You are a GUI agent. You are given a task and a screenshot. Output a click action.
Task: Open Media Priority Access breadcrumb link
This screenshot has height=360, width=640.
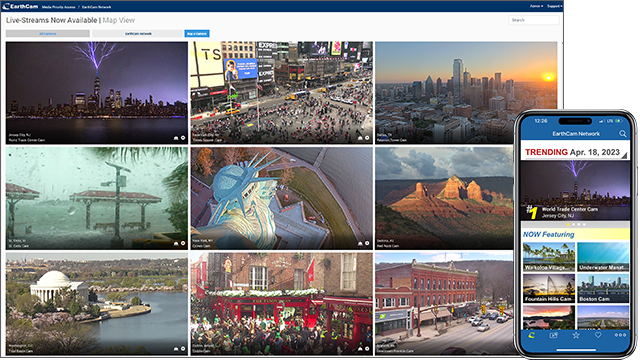pyautogui.click(x=59, y=7)
